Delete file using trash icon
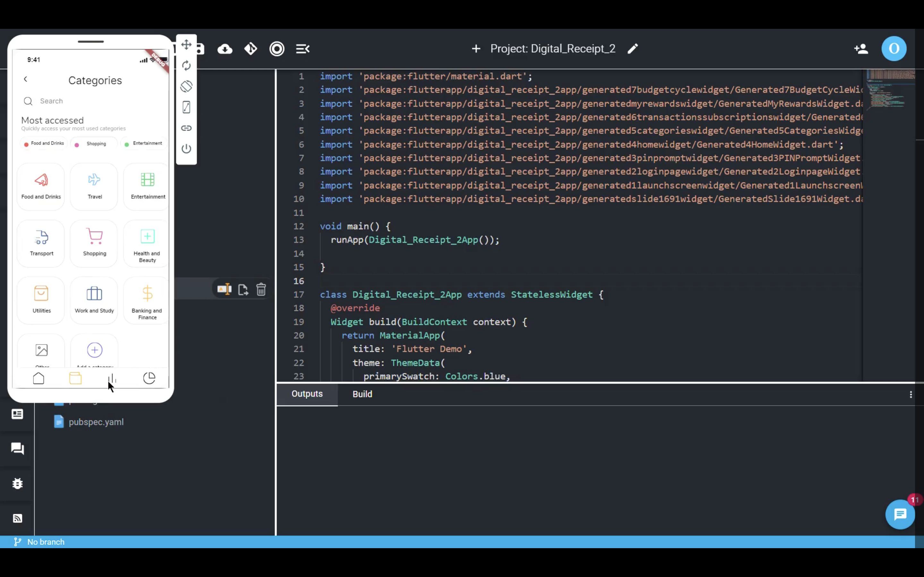Screen dimensions: 924x577 coord(261,290)
